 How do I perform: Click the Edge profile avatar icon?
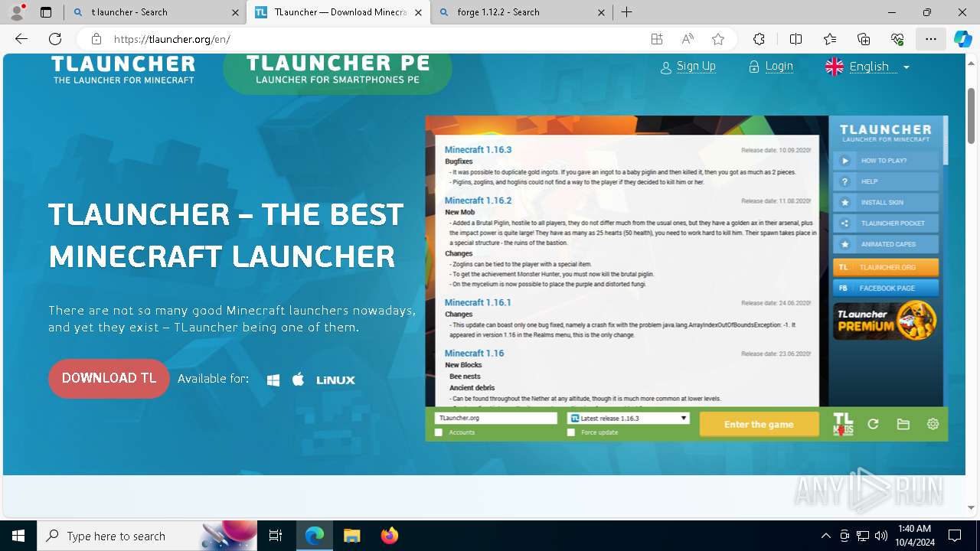[x=18, y=12]
